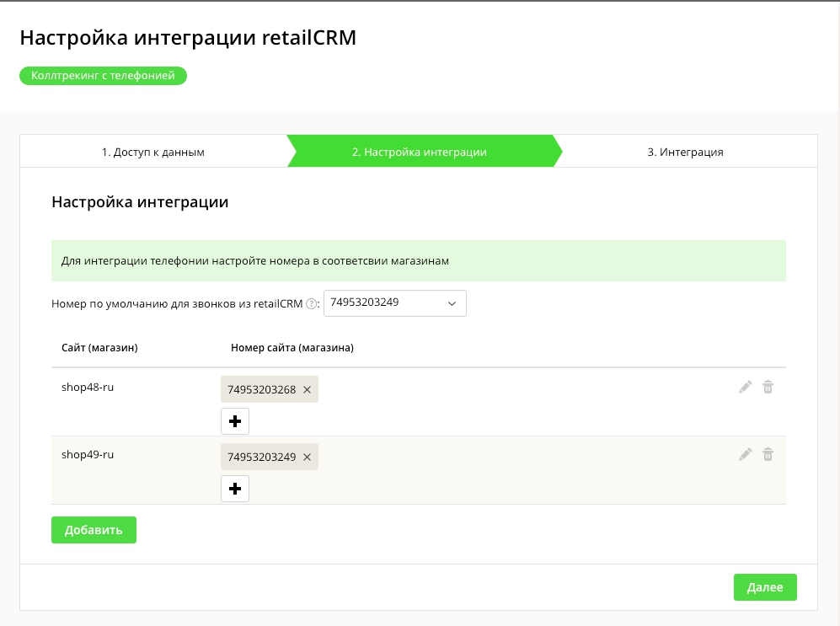Delete the shop49-ru row with trash icon
The width and height of the screenshot is (840, 626).
pyautogui.click(x=768, y=455)
